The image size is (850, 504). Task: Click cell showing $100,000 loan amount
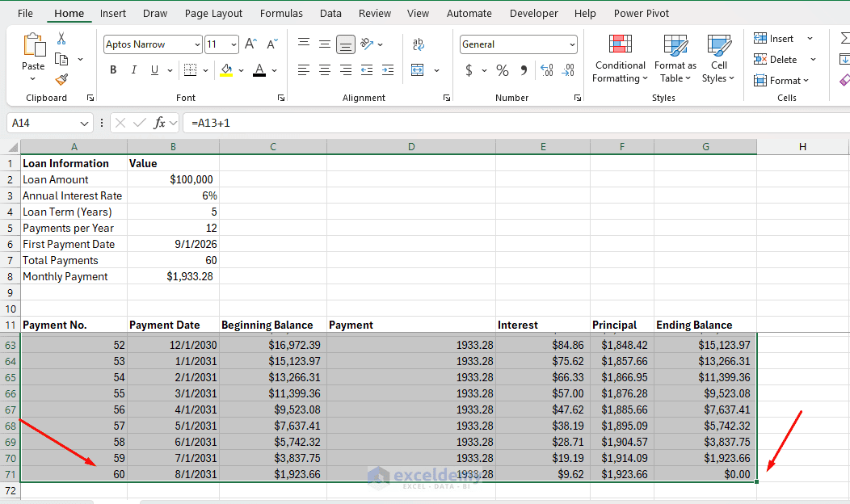[x=173, y=179]
